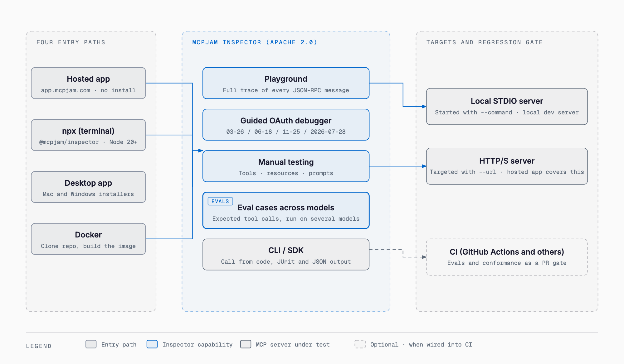Click 'Call from code, JUnit and JSON output'
624x364 pixels.
coord(286,262)
